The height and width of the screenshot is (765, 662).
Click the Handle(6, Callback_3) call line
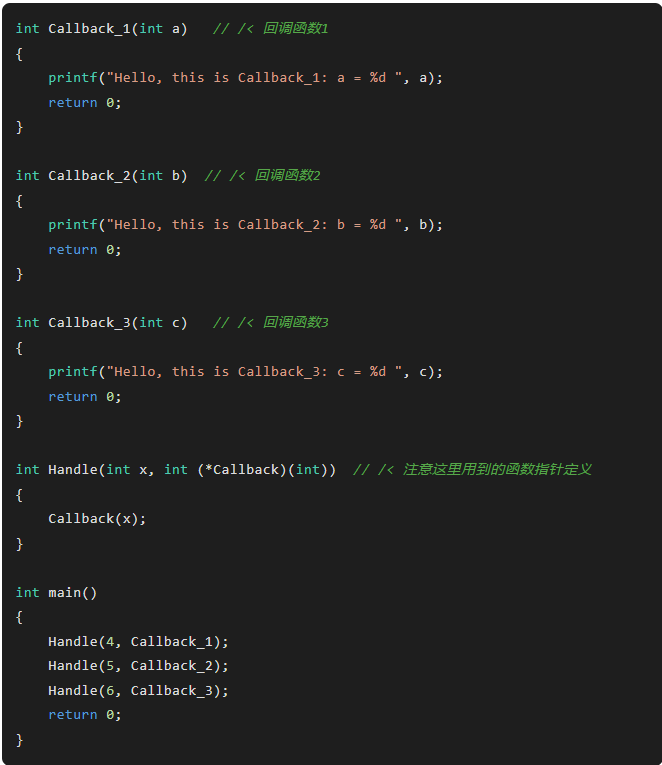pos(138,690)
